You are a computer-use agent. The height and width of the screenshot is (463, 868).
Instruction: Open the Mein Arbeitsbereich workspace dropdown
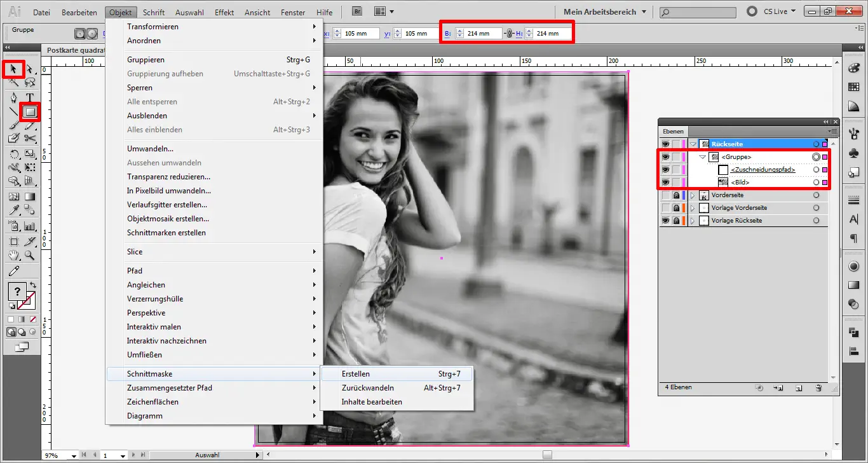[x=604, y=12]
